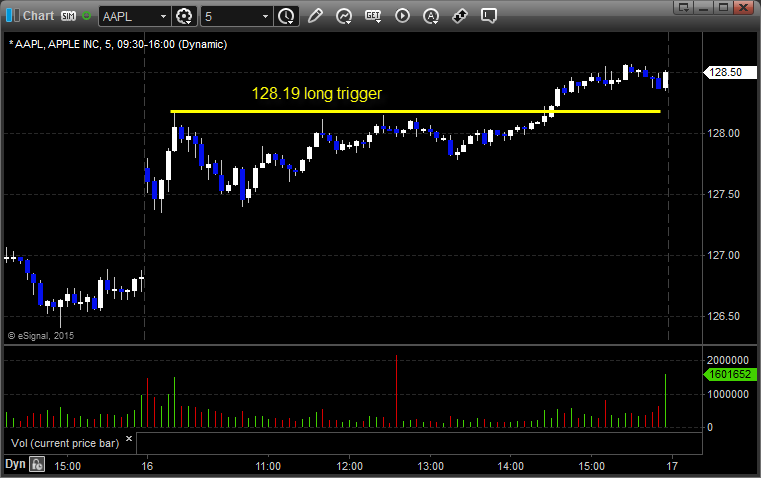Click the 14:00 time axis label
The image size is (761, 478).
[511, 466]
